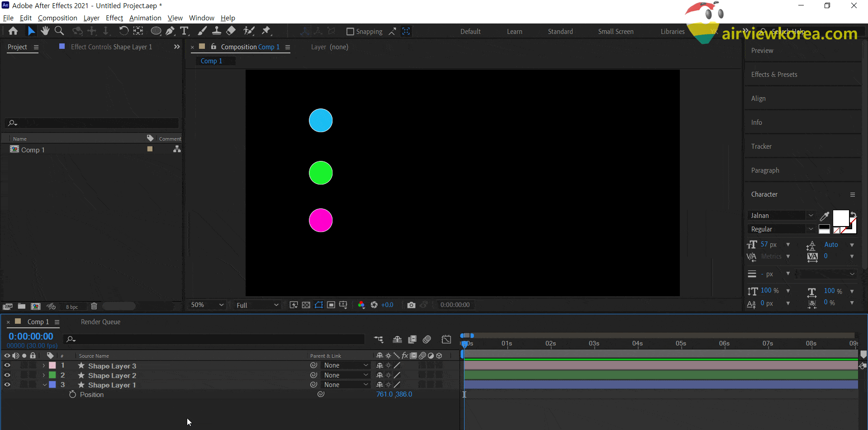The image size is (868, 430).
Task: Click the 0:00:00:00 timecode in timeline
Action: [x=31, y=336]
